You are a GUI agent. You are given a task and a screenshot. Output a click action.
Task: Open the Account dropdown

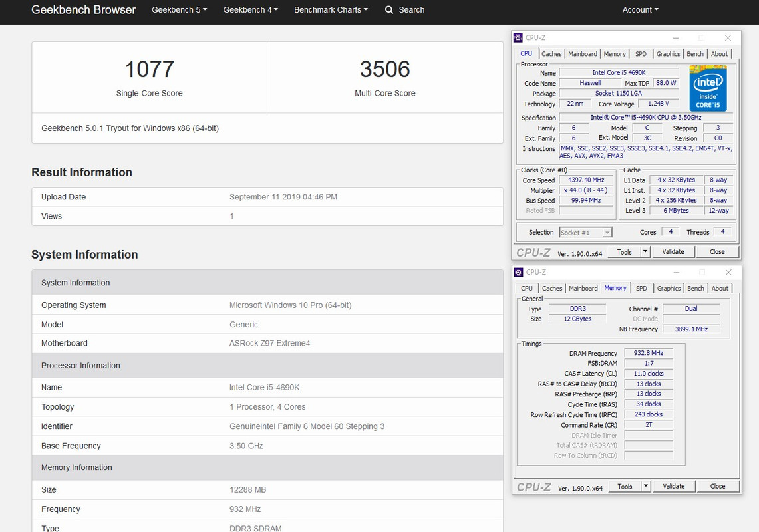pyautogui.click(x=640, y=10)
